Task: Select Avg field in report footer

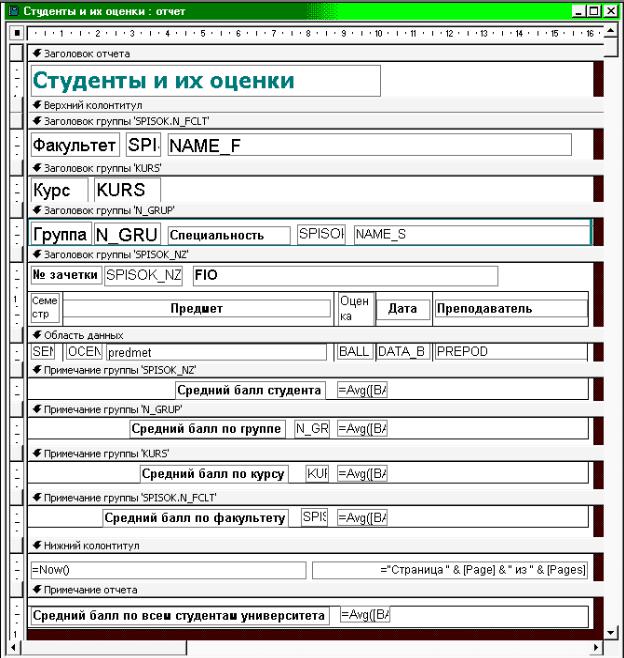Action: tap(365, 615)
